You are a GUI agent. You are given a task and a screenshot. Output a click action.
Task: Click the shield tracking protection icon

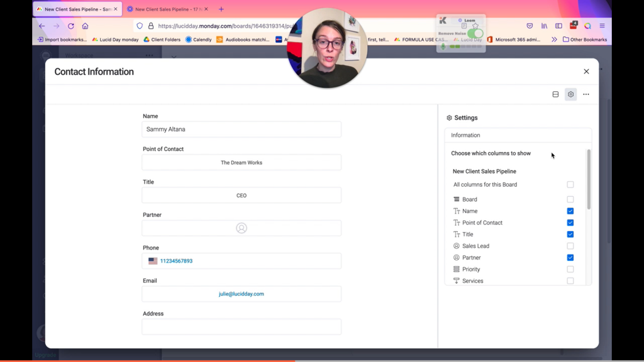(140, 26)
